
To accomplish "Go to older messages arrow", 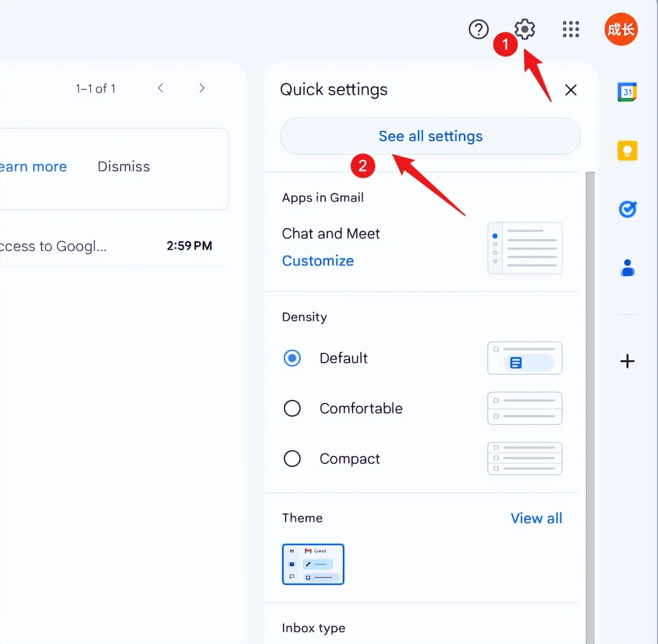I will [202, 88].
